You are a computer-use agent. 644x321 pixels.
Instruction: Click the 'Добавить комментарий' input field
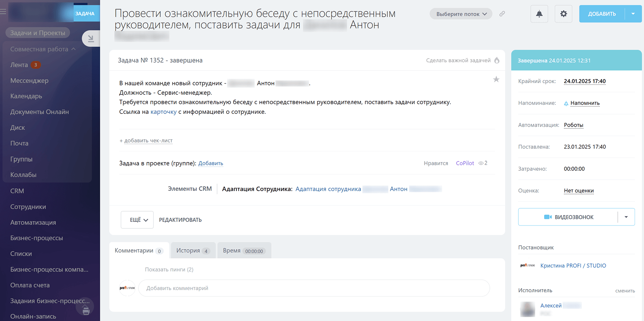click(313, 288)
